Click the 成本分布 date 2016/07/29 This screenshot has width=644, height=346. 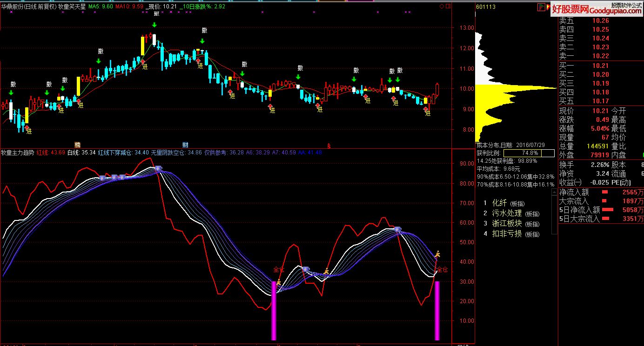pyautogui.click(x=531, y=145)
